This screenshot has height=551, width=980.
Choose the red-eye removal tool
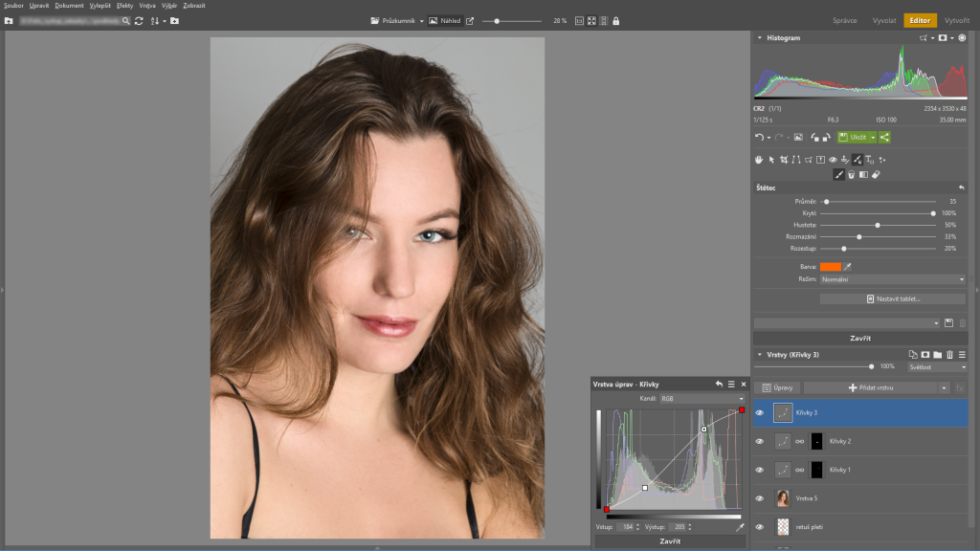(x=833, y=160)
